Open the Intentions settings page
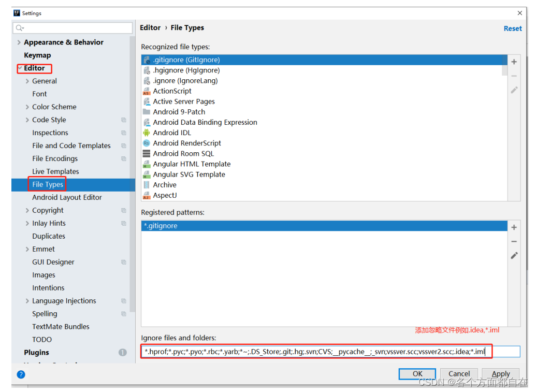 (x=48, y=288)
